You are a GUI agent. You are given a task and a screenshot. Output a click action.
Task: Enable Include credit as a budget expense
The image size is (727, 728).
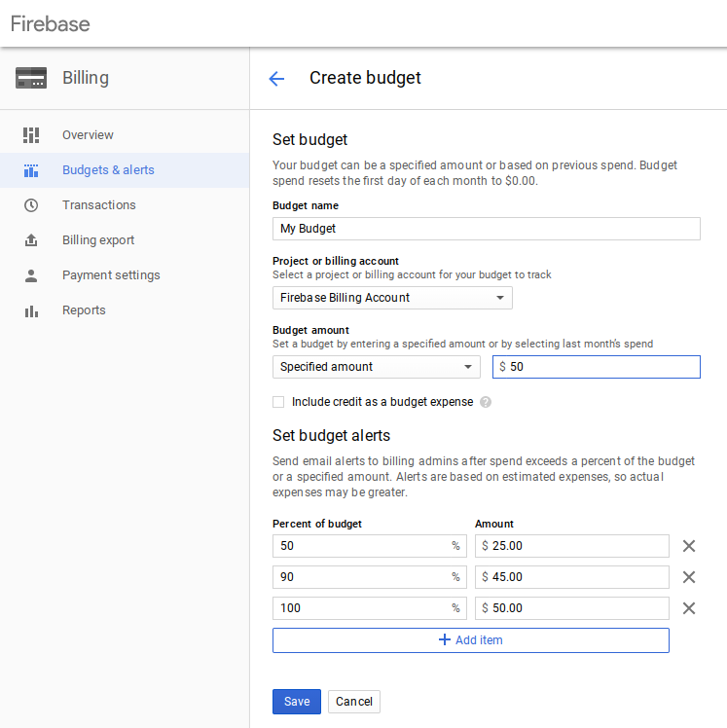point(278,402)
